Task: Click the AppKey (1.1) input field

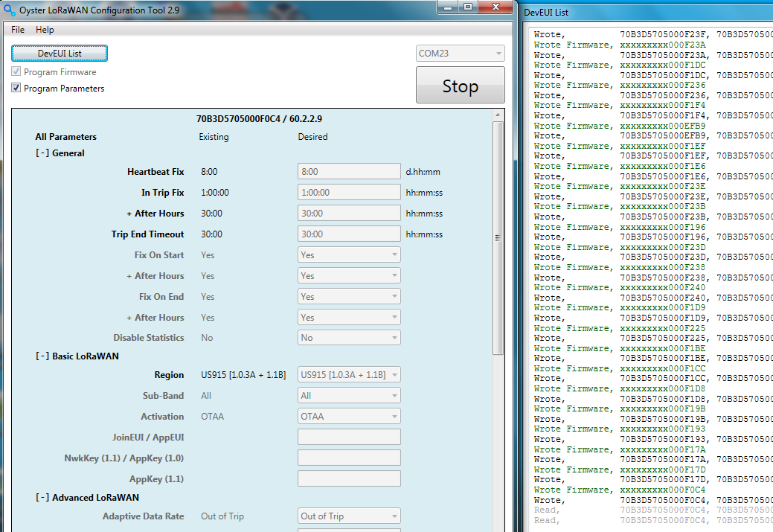Action: click(349, 479)
